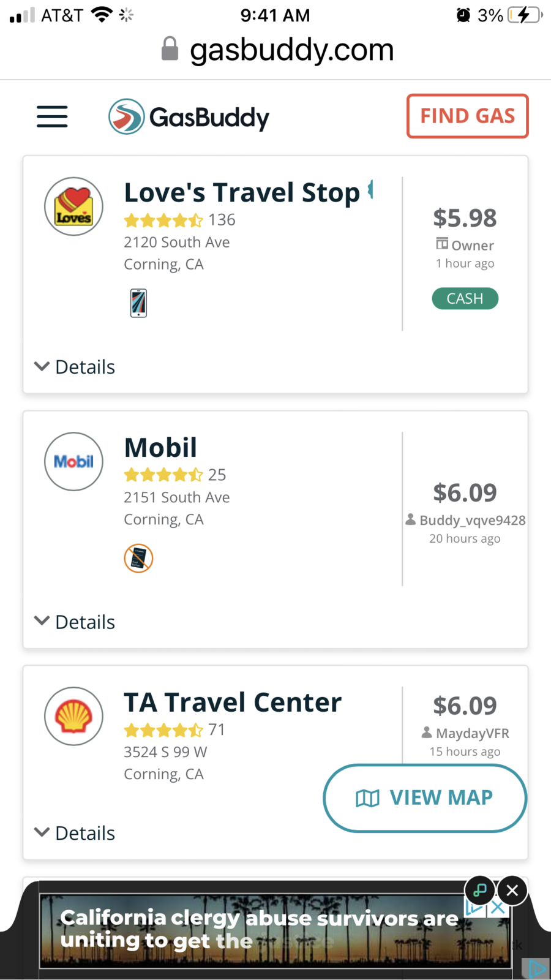Tap the $5.98 price at Love's
Screen dimensions: 551x980
pos(465,218)
